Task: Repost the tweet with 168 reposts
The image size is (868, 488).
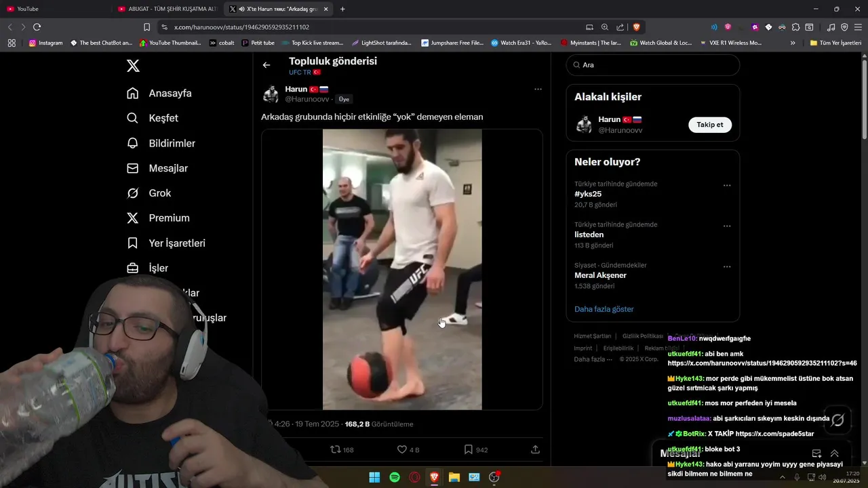Action: click(x=342, y=449)
